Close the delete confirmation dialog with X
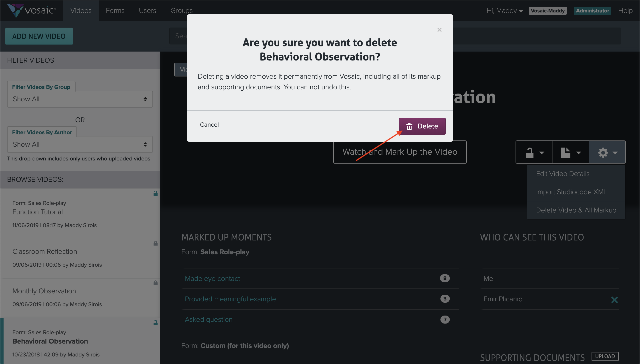640x364 pixels. pyautogui.click(x=439, y=30)
